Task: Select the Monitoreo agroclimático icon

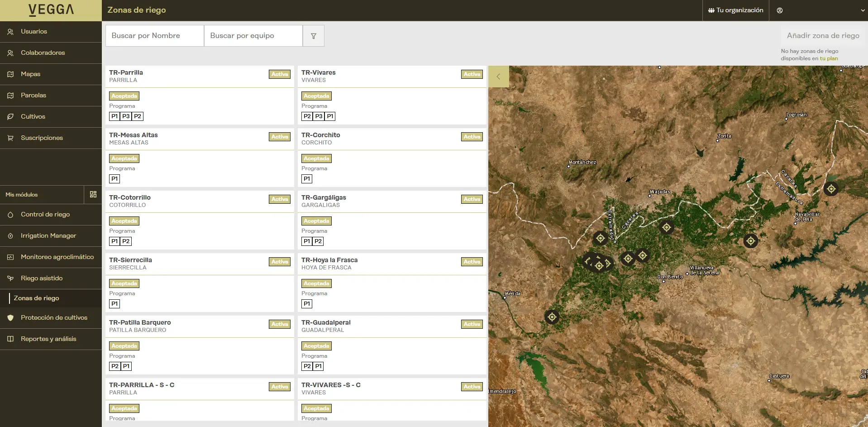Action: click(x=10, y=257)
